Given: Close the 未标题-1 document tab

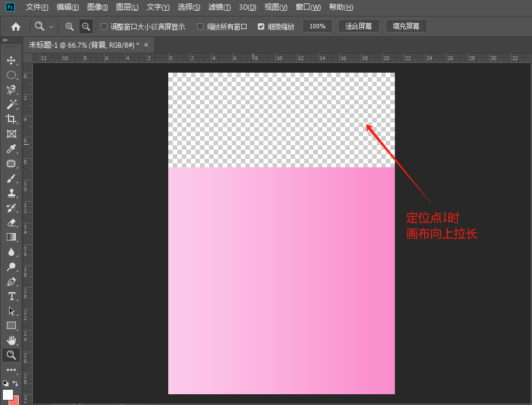Looking at the screenshot, I should click(x=146, y=45).
